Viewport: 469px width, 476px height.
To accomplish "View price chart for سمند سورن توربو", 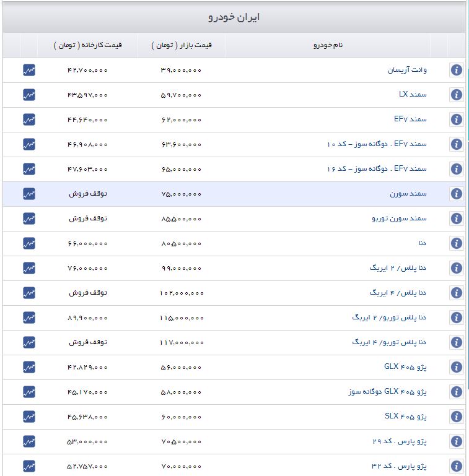I will (29, 219).
